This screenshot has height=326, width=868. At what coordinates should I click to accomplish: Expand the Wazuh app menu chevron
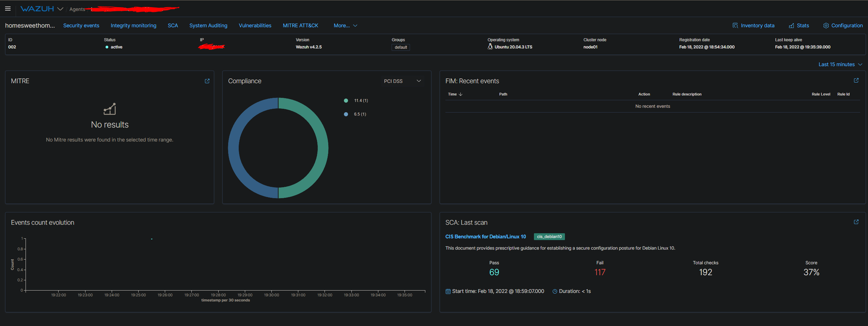click(60, 9)
